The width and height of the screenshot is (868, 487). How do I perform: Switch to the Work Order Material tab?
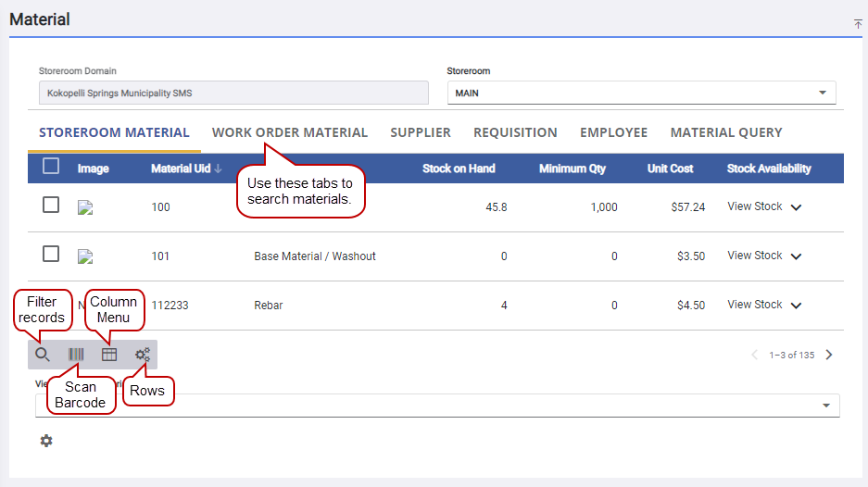click(289, 132)
